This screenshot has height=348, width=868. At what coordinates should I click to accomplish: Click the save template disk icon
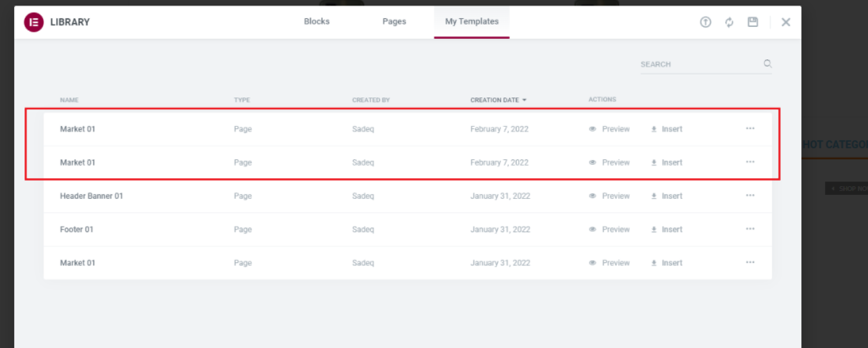[x=753, y=22]
